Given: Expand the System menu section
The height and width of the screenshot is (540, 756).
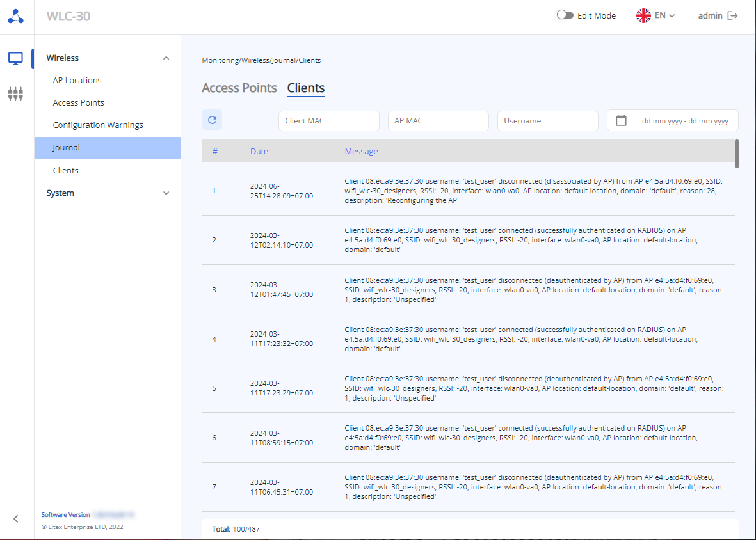Looking at the screenshot, I should (166, 193).
